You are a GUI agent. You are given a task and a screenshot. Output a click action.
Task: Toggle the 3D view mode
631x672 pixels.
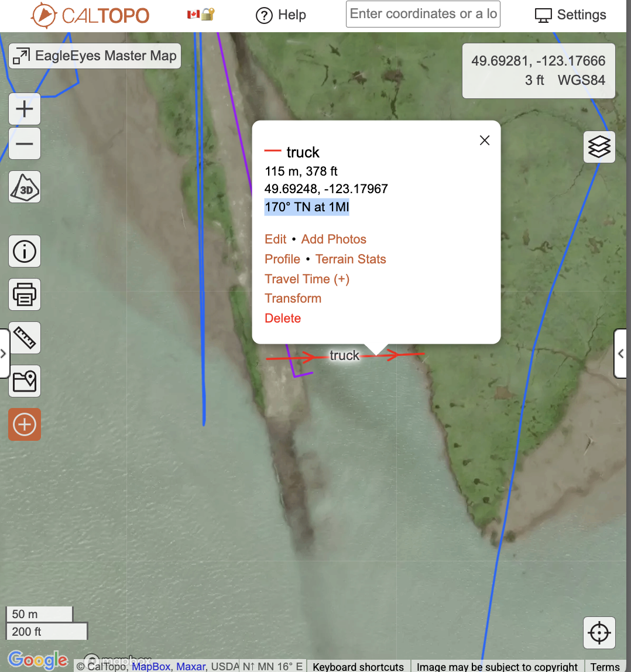(x=25, y=187)
